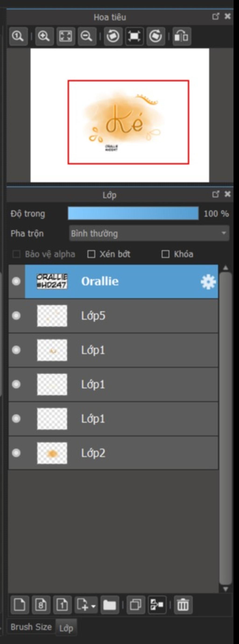This screenshot has width=239, height=644.
Task: Flip the canvas view horizontally
Action: click(182, 36)
